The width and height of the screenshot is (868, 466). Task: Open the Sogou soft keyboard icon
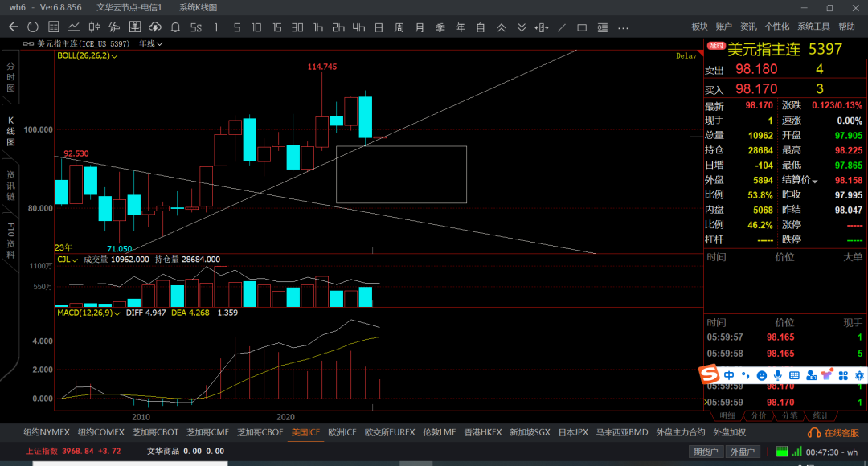794,376
